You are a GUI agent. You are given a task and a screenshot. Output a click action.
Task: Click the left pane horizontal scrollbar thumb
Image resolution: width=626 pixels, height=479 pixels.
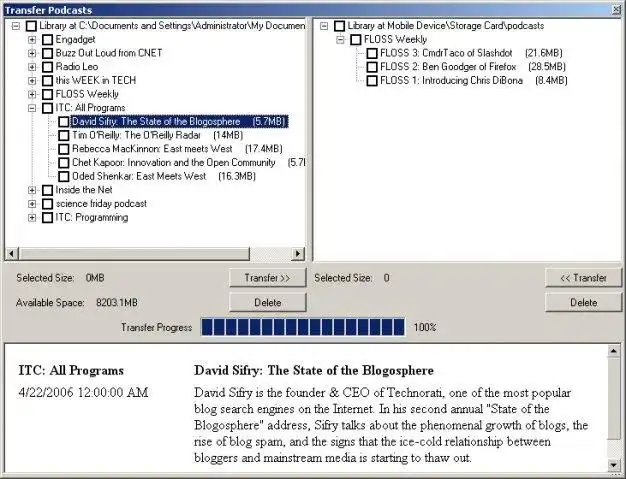pos(134,253)
